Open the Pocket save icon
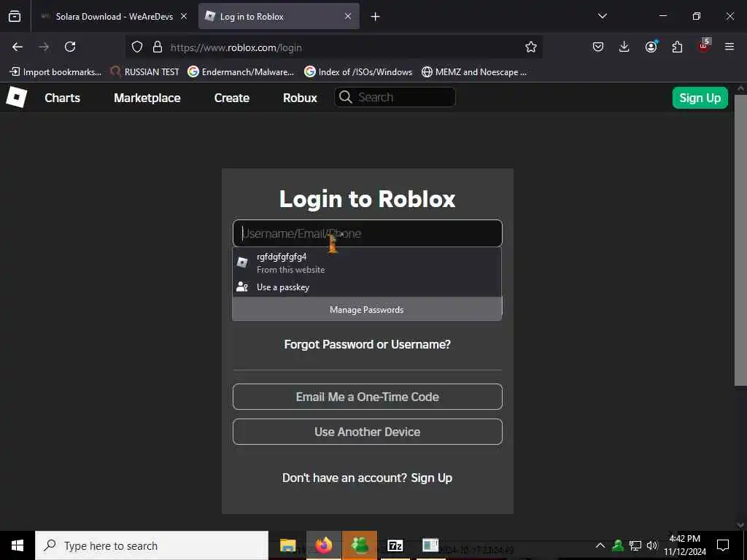The height and width of the screenshot is (560, 747). [598, 47]
